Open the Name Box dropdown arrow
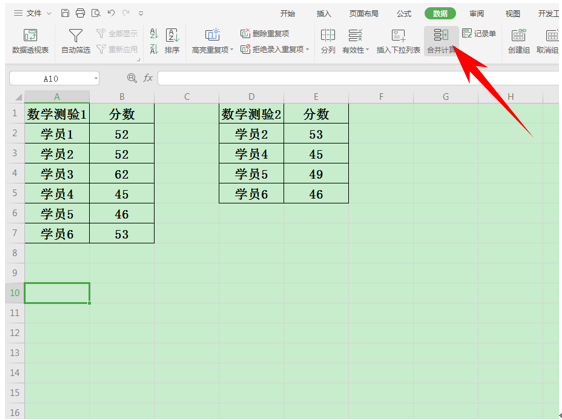Viewport: 562px width, 420px height. (96, 78)
